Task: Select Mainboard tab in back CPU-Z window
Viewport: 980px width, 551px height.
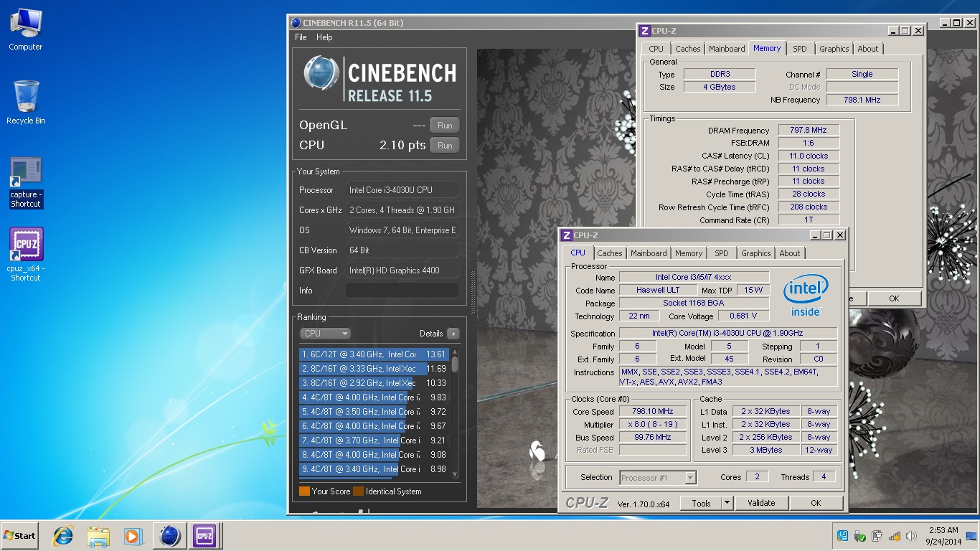Action: [x=727, y=49]
